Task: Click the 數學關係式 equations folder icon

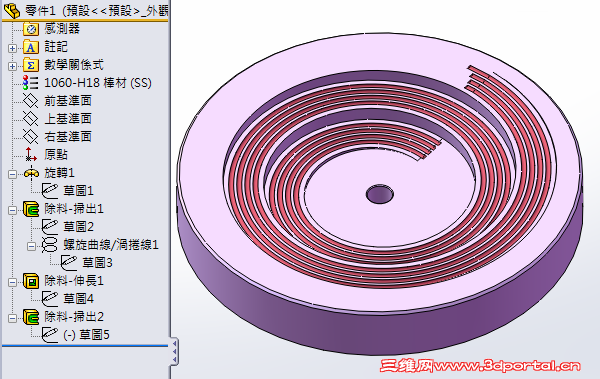Action: click(31, 65)
